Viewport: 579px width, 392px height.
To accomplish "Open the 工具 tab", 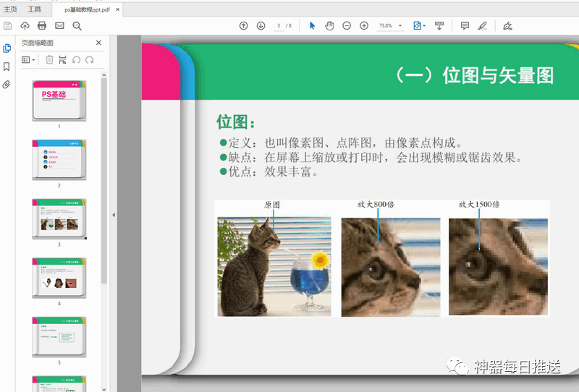I will coord(34,9).
